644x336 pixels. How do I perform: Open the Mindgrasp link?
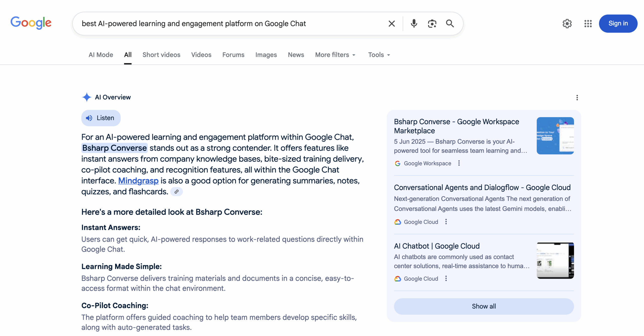click(x=138, y=180)
